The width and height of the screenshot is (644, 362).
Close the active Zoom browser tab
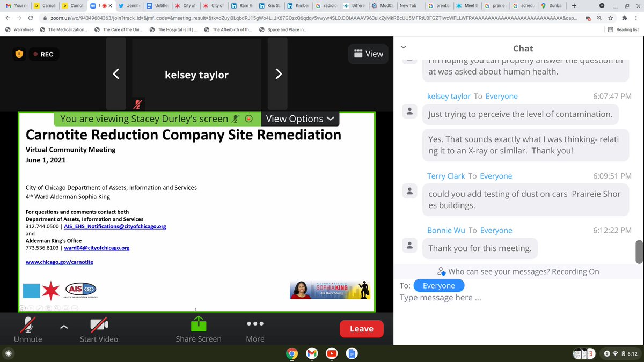(x=109, y=6)
